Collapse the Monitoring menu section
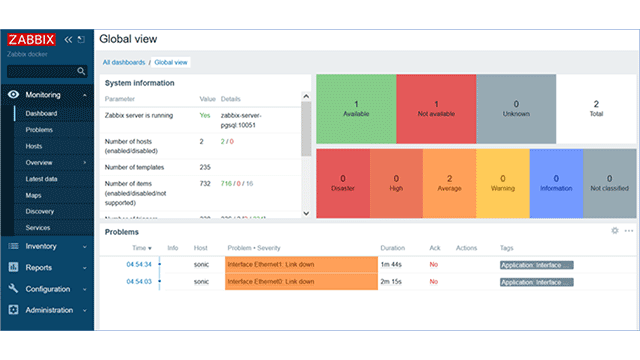The width and height of the screenshot is (640, 360). tap(84, 95)
